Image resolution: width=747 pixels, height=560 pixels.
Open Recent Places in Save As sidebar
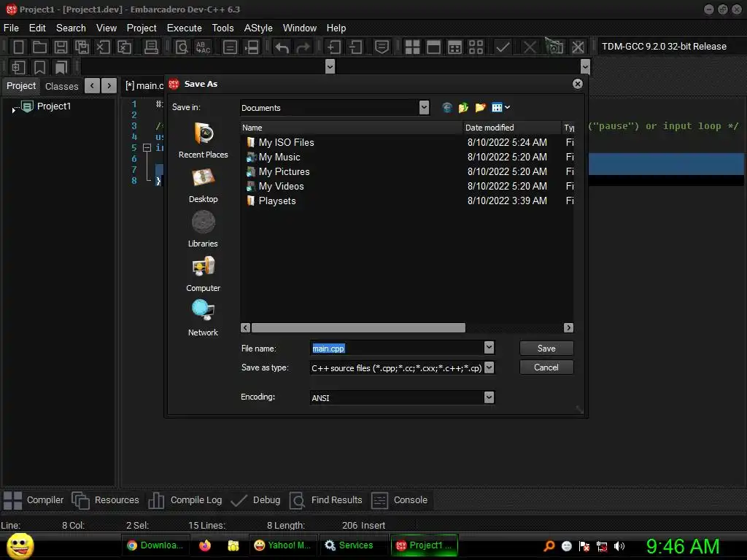pos(204,140)
